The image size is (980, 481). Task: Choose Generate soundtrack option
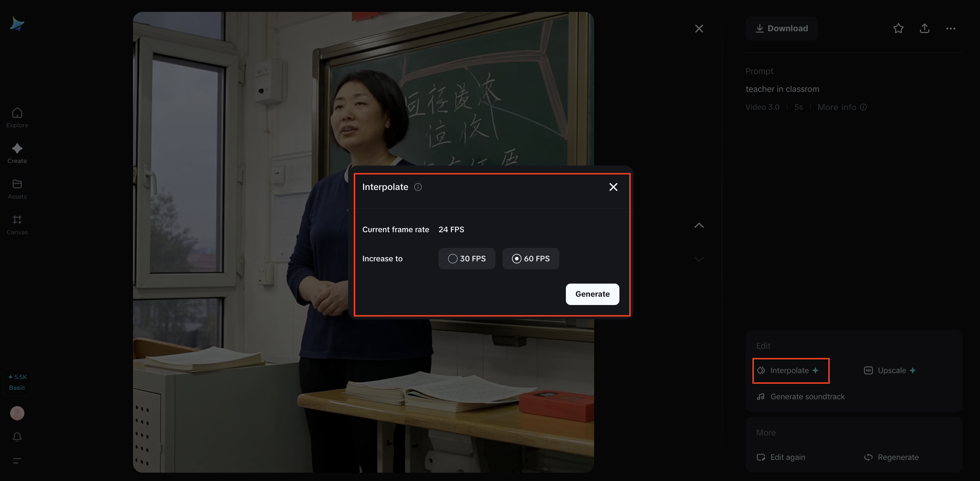click(x=800, y=397)
